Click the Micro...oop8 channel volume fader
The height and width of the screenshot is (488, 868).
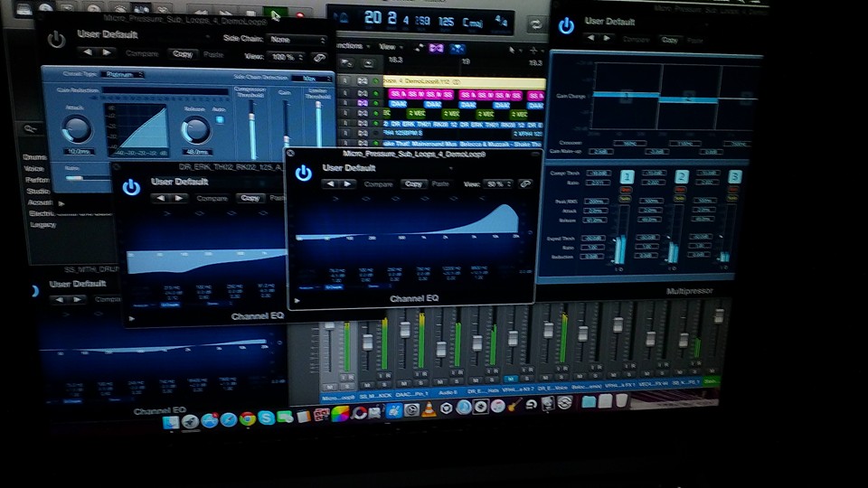[x=329, y=326]
